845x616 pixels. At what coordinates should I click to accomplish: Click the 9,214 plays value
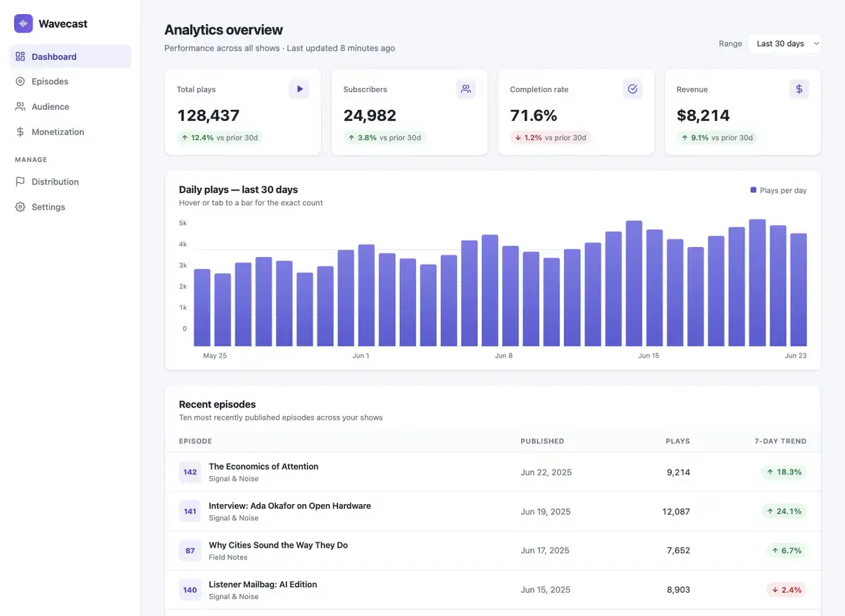point(678,472)
